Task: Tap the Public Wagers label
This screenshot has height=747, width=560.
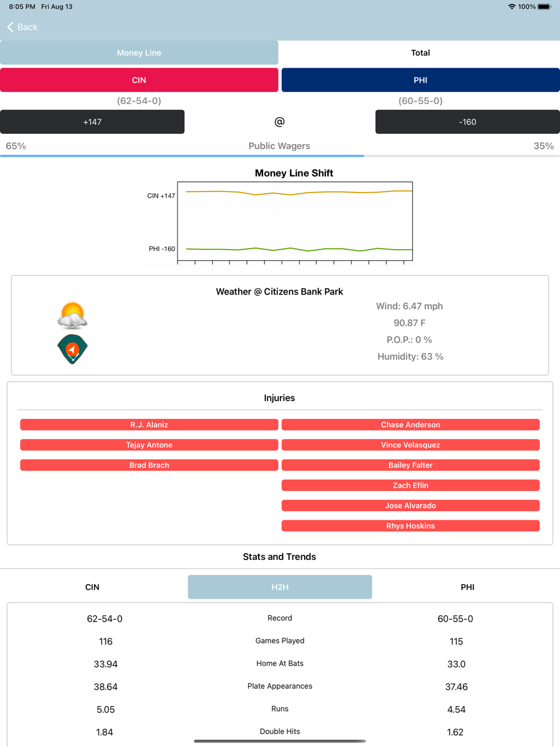Action: tap(279, 146)
